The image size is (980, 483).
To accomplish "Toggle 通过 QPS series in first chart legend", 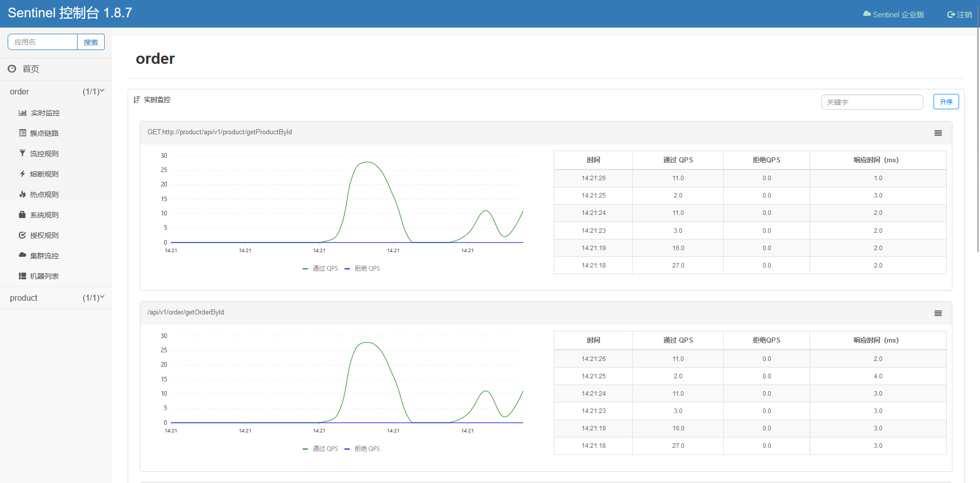I will (x=321, y=269).
